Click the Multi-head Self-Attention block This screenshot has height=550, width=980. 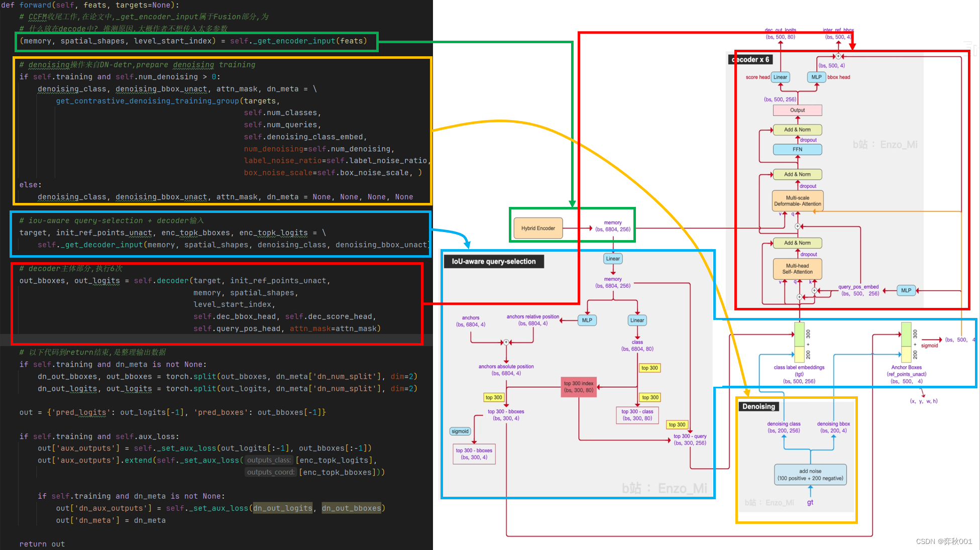point(797,269)
